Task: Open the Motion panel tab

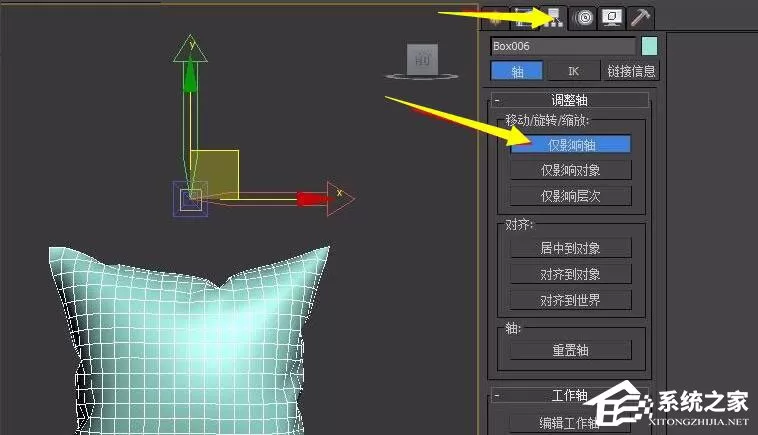Action: [x=583, y=18]
